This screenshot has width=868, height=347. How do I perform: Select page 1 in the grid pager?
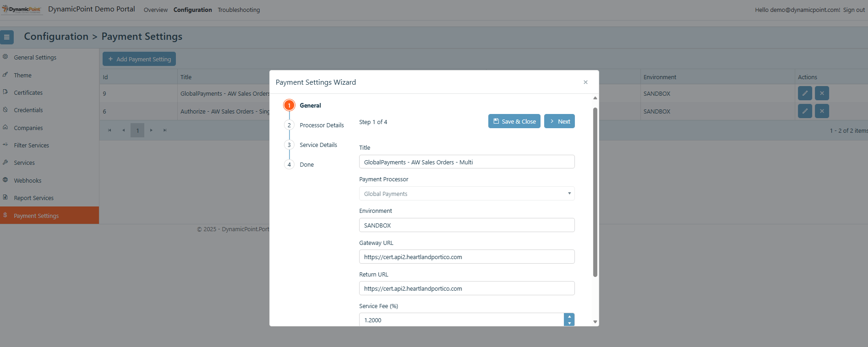[x=137, y=130]
